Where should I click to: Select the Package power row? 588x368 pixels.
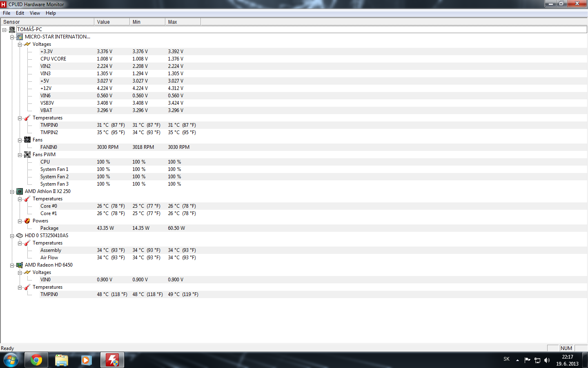[313, 228]
